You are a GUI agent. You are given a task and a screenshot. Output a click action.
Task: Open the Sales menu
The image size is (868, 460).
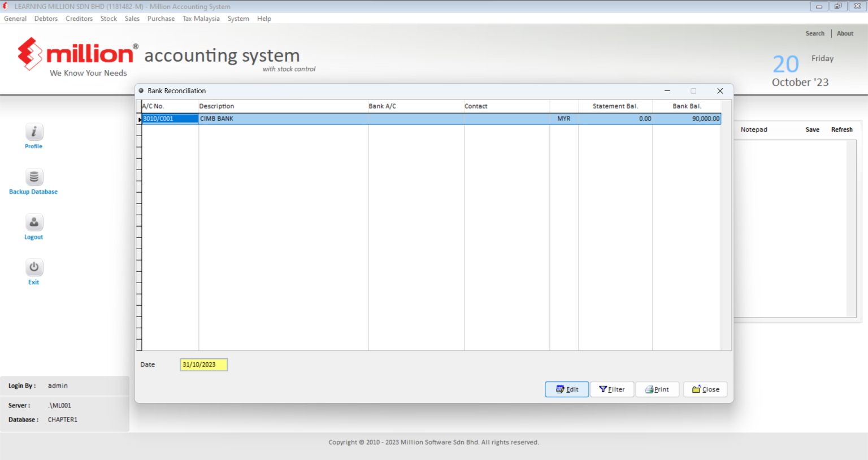click(132, 19)
